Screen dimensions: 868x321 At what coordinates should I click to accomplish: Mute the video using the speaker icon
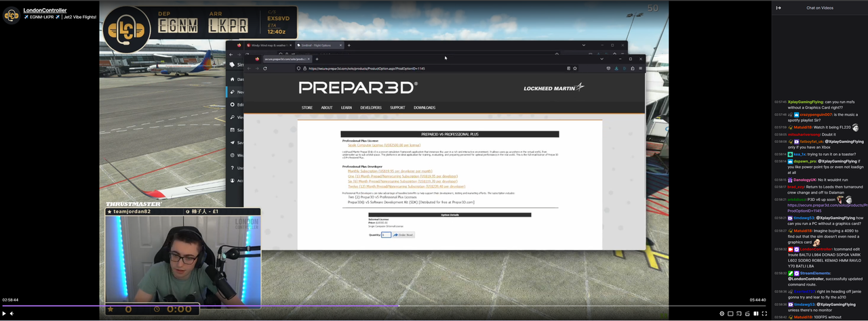click(12, 314)
